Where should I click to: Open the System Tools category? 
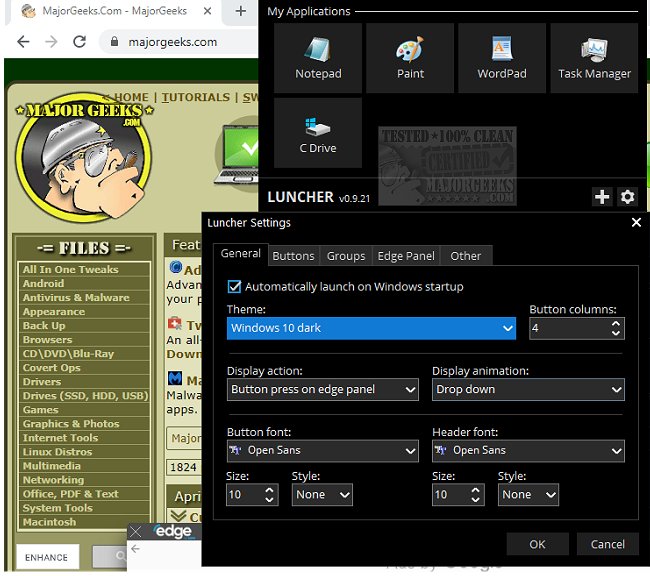click(84, 508)
